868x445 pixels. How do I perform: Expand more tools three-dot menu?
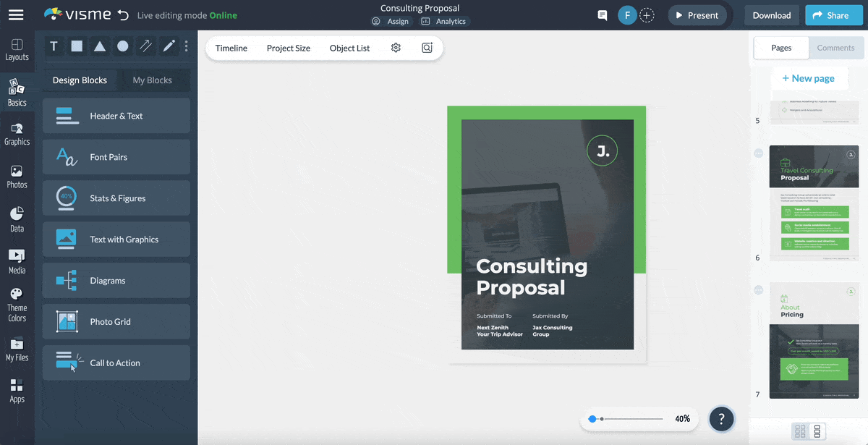click(187, 46)
